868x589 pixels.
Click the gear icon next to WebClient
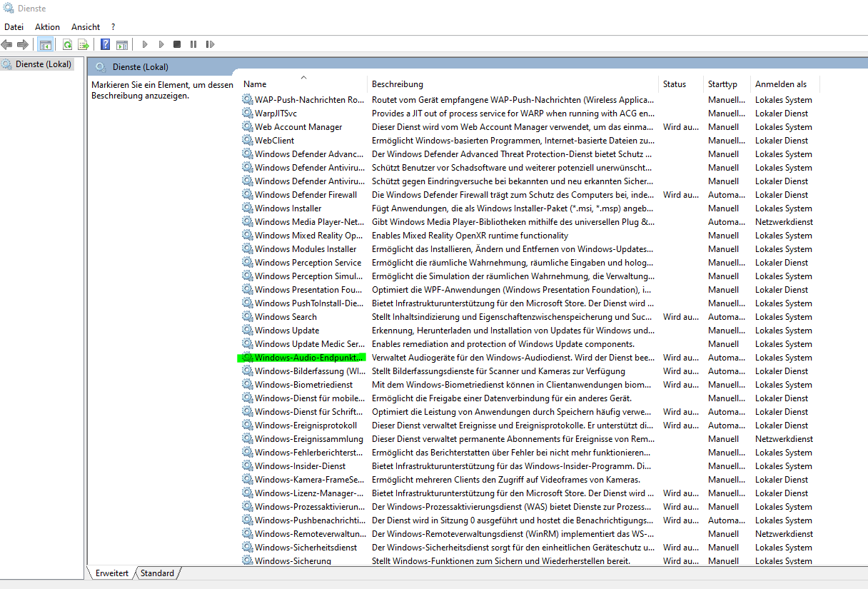pos(248,141)
